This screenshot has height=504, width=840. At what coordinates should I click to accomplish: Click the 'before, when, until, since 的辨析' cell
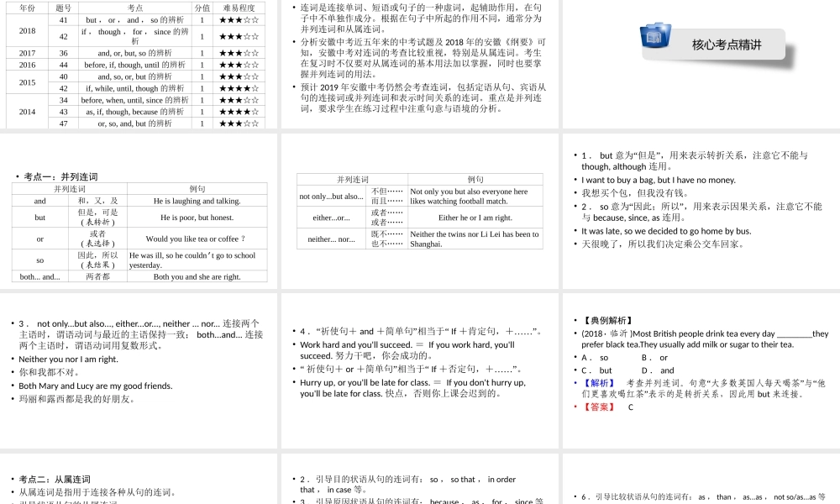pyautogui.click(x=135, y=100)
